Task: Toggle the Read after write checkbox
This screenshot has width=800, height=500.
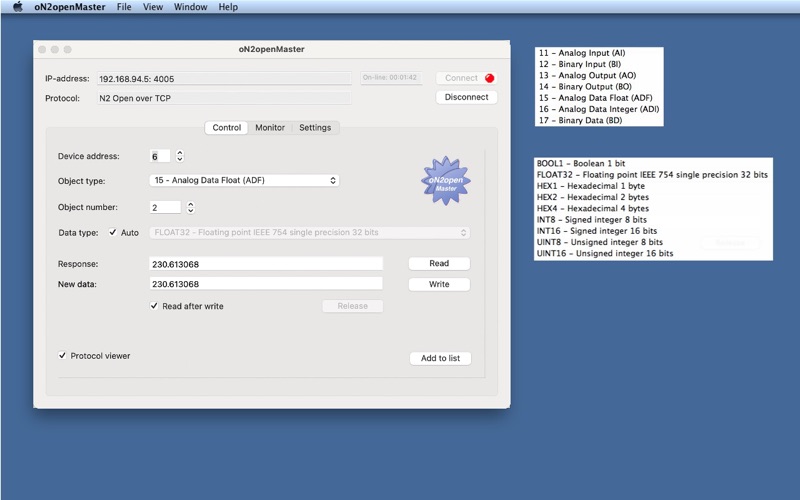Action: 154,306
